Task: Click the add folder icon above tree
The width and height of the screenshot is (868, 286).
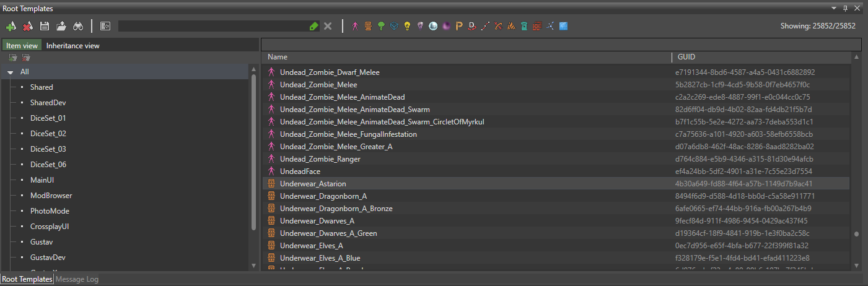Action: pos(12,58)
